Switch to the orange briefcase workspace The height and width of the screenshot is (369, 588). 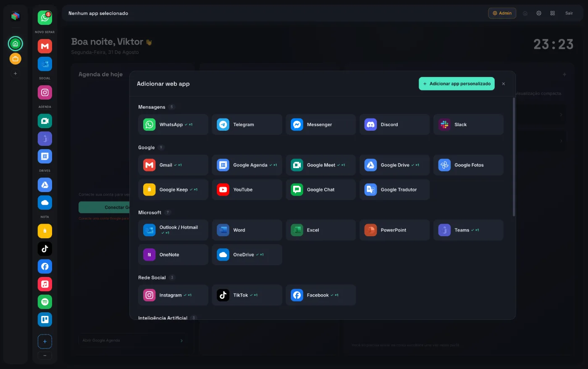16,59
